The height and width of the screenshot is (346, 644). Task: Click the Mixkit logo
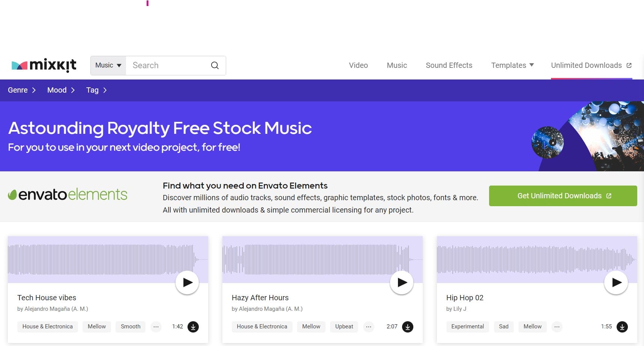coord(44,65)
